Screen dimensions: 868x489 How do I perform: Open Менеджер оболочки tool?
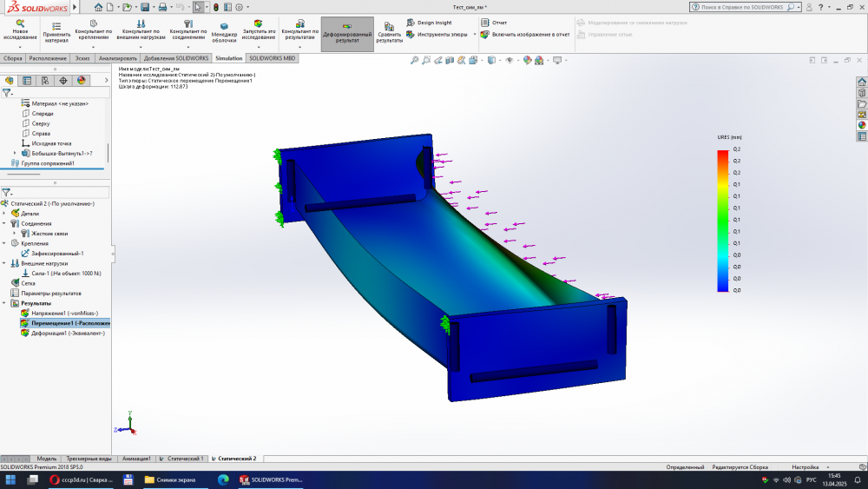tap(224, 28)
